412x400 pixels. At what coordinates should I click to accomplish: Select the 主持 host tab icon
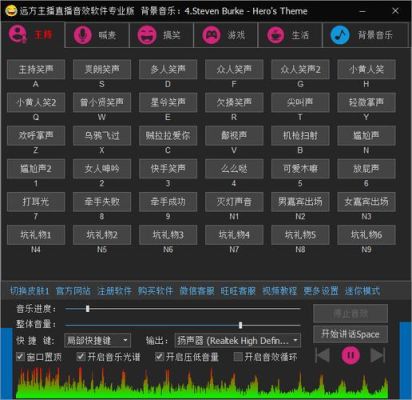(17, 34)
